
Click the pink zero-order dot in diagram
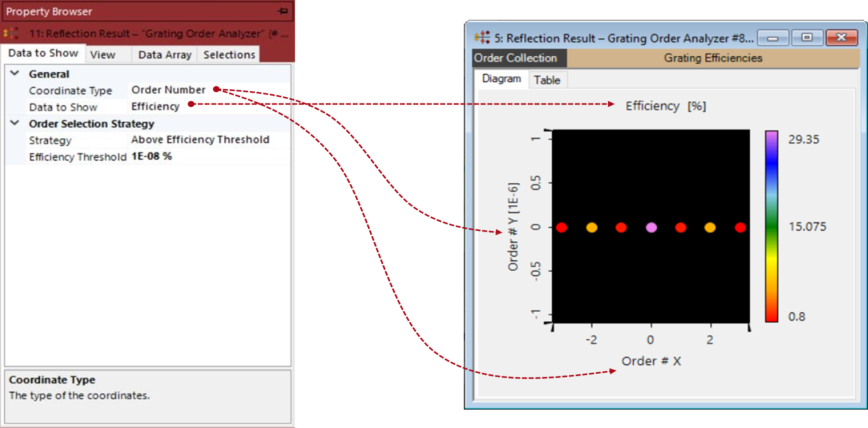pyautogui.click(x=651, y=228)
